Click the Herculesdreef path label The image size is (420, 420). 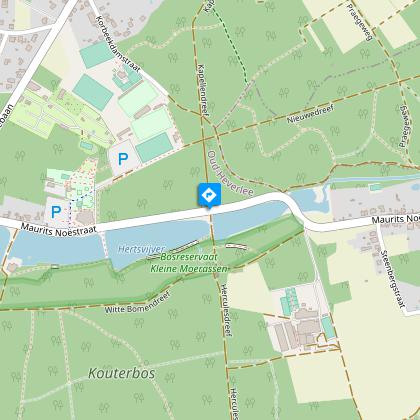(x=226, y=310)
